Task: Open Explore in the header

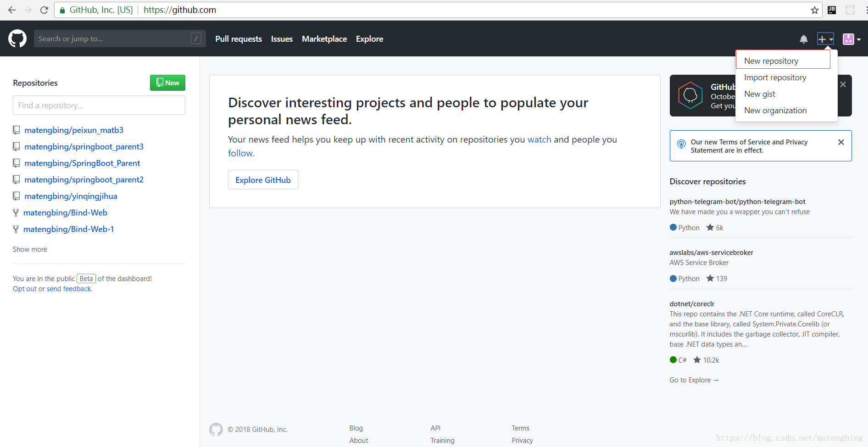Action: coord(369,39)
